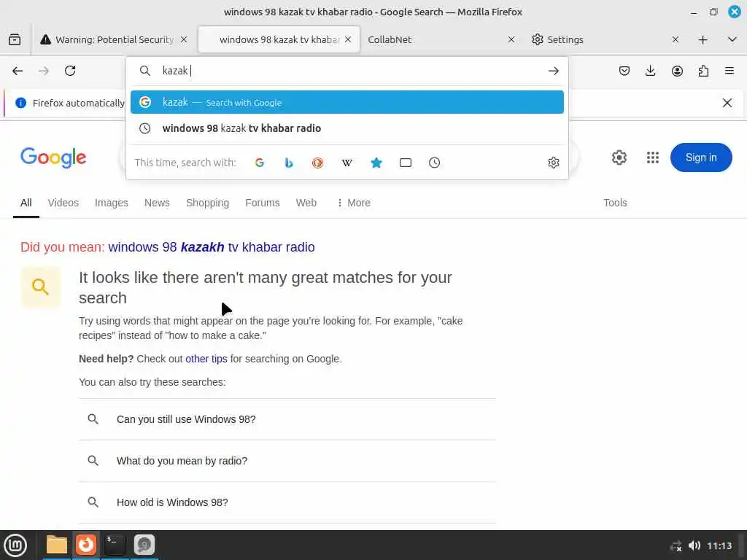Search this time with Bing icon
Viewport: 747px width, 560px height.
289,163
